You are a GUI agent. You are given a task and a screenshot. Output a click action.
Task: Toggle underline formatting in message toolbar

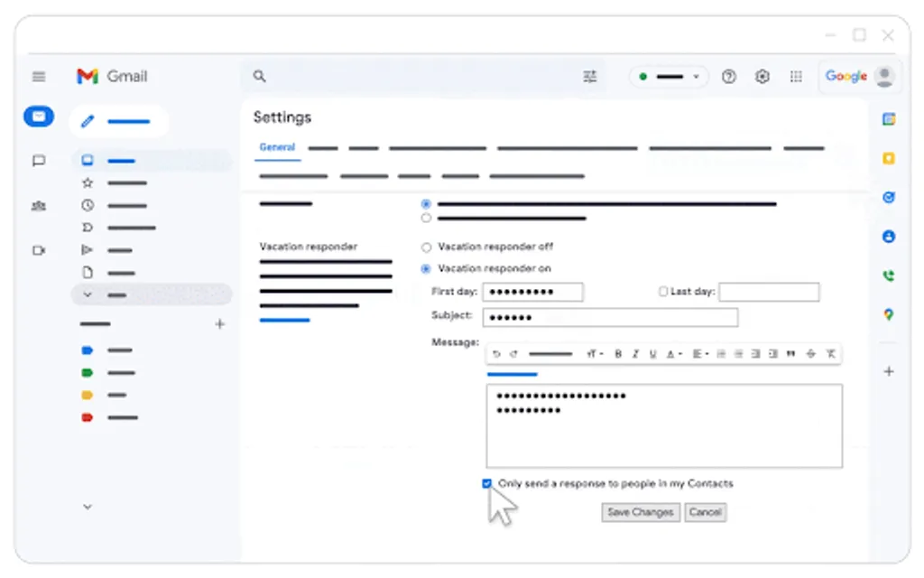(652, 354)
